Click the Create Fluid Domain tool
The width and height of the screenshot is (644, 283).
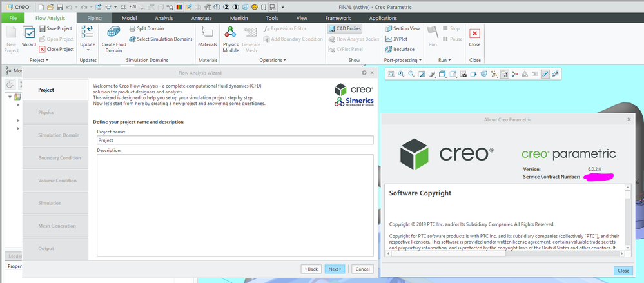113,39
